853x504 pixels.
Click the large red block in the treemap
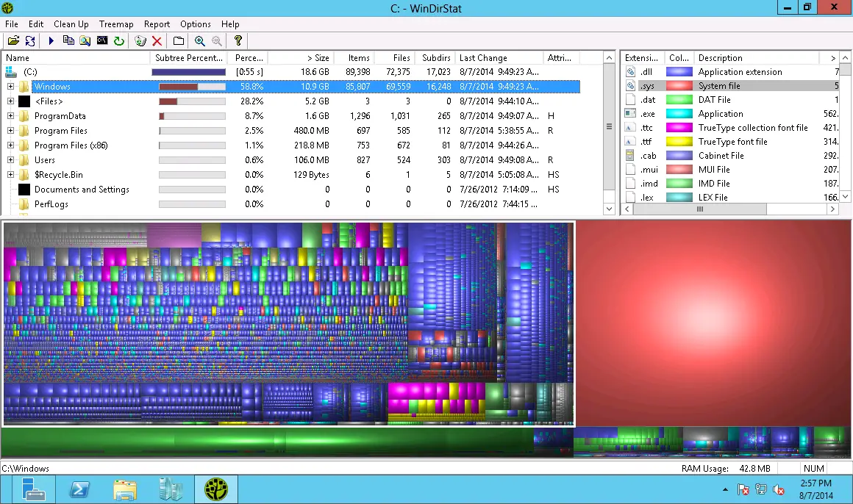(713, 323)
